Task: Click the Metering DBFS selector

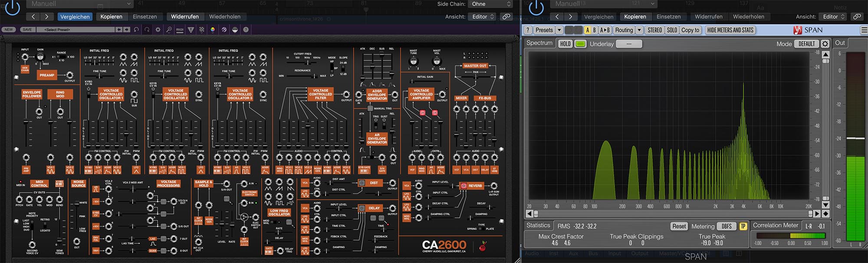Action: [727, 226]
